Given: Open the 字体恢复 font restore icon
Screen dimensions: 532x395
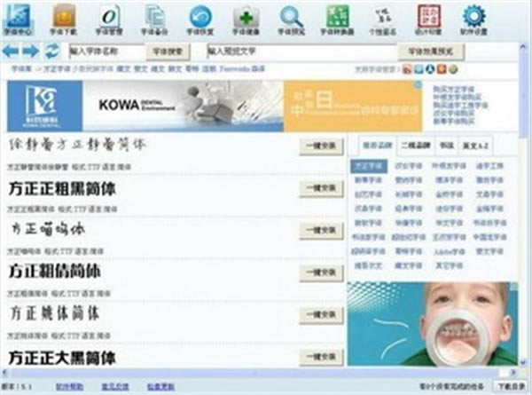Looking at the screenshot, I should tap(200, 18).
